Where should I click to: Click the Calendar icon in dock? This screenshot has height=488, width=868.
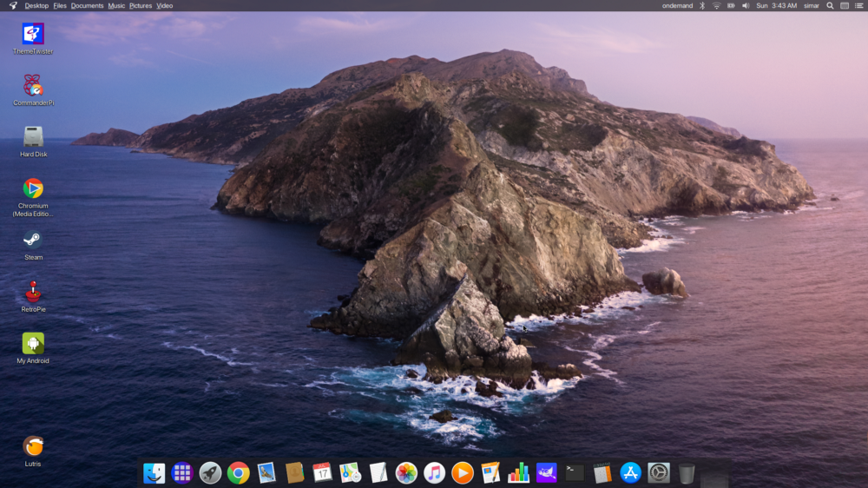point(322,472)
